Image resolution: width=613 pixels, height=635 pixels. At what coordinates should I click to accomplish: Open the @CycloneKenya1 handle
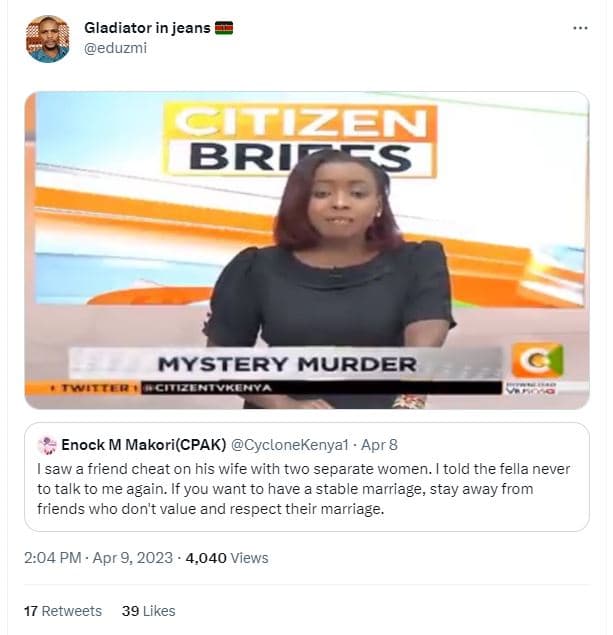[x=289, y=445]
